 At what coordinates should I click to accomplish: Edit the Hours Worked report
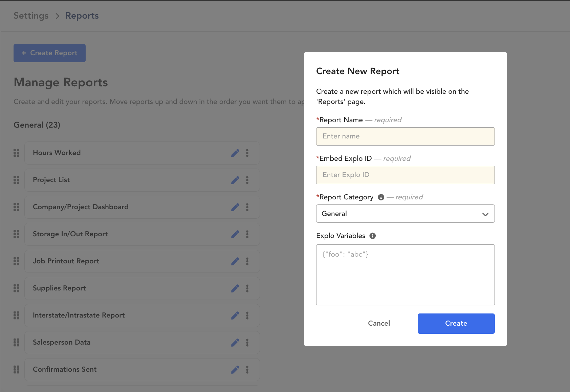tap(235, 153)
